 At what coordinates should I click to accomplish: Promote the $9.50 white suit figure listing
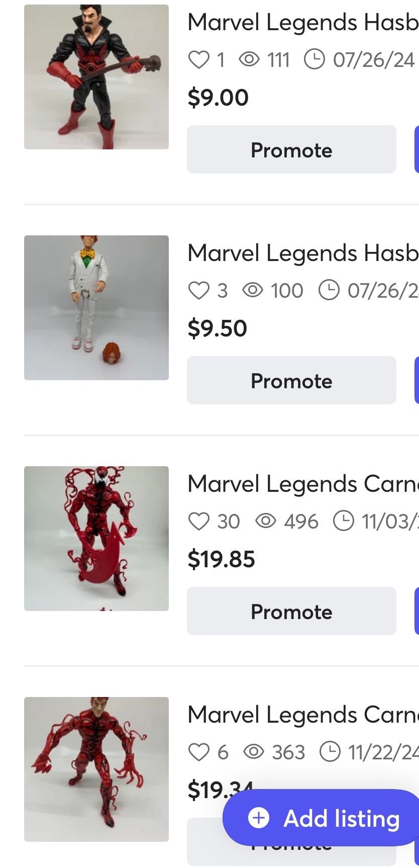[291, 381]
